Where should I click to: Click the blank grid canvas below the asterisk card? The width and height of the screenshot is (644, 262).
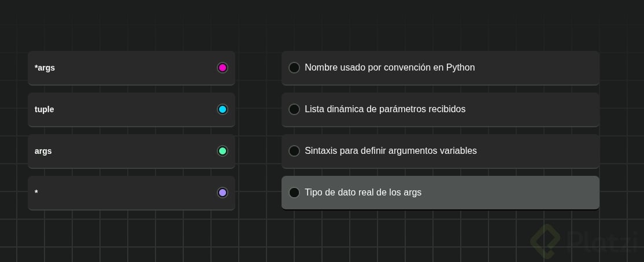pyautogui.click(x=131, y=234)
